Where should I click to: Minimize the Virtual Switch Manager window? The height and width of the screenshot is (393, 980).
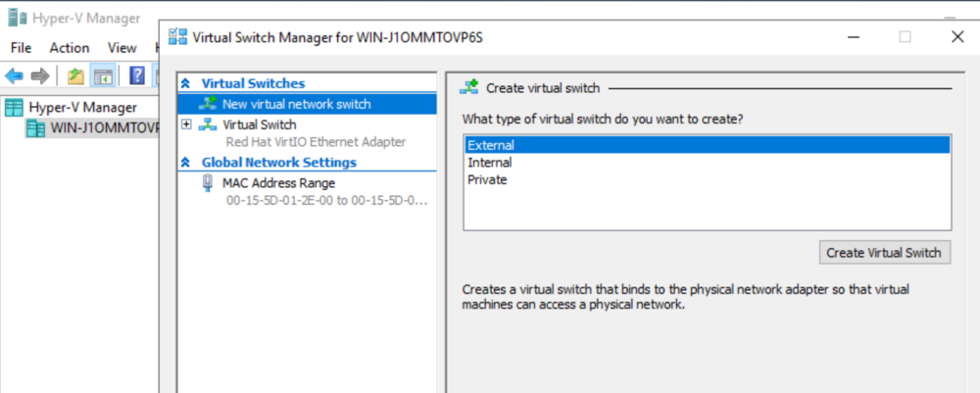click(854, 37)
